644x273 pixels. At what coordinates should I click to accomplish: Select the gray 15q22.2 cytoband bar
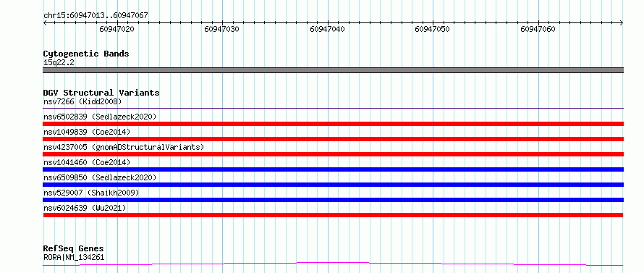coord(333,70)
